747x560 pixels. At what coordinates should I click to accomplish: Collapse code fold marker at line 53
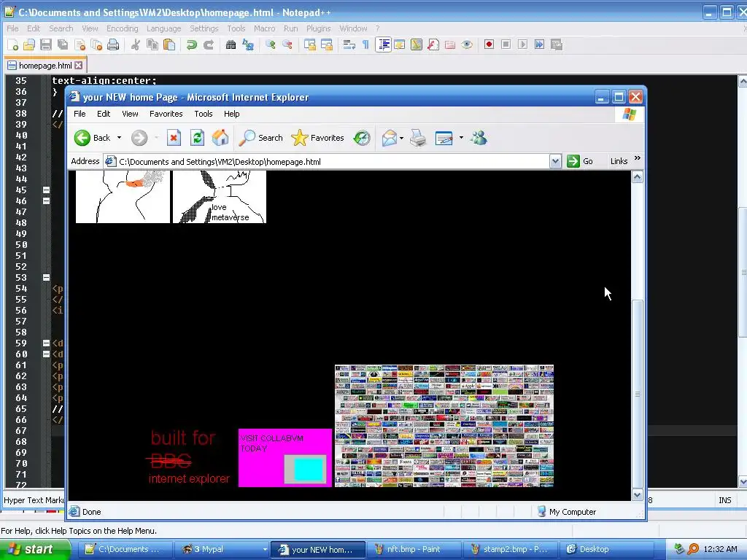pyautogui.click(x=46, y=277)
